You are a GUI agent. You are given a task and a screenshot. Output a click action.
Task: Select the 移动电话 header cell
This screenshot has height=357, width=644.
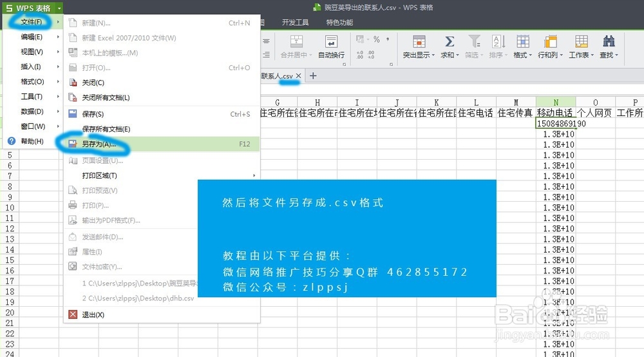(556, 113)
